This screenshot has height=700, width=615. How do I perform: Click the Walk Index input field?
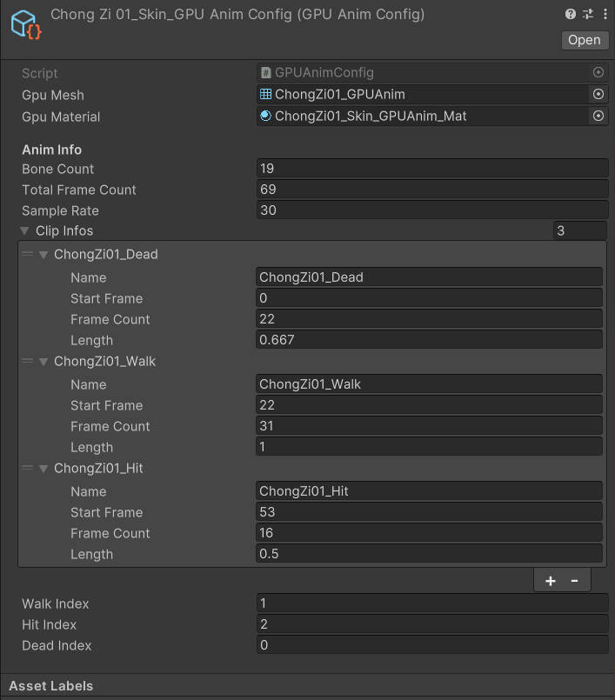coord(431,603)
